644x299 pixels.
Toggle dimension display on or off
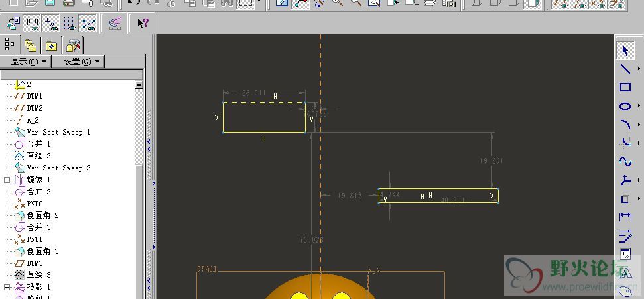coord(32,23)
